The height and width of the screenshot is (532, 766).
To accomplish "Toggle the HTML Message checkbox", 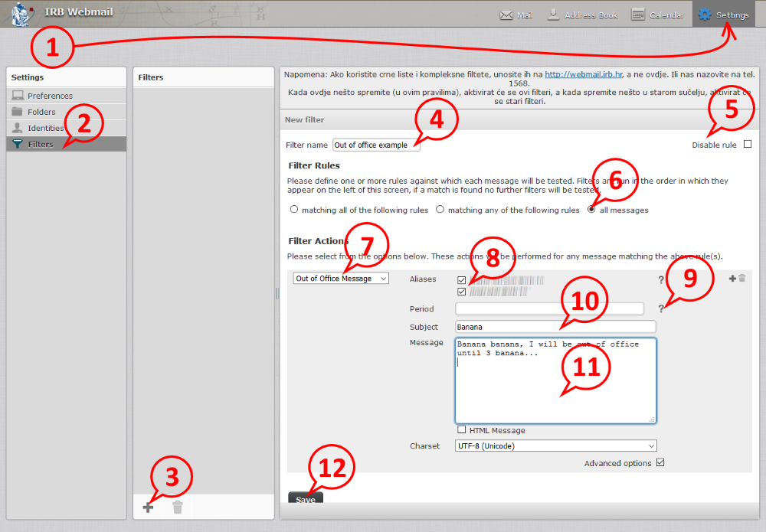I will [x=461, y=430].
